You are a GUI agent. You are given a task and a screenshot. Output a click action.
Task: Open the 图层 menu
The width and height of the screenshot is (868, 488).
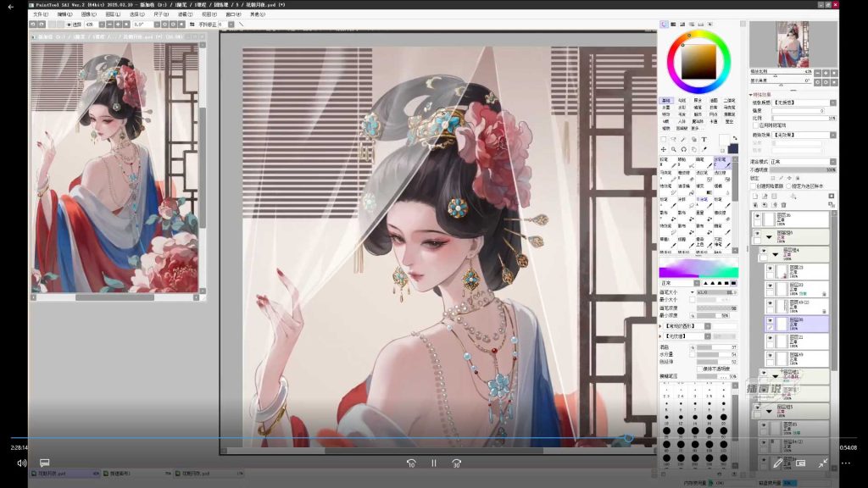pos(113,14)
